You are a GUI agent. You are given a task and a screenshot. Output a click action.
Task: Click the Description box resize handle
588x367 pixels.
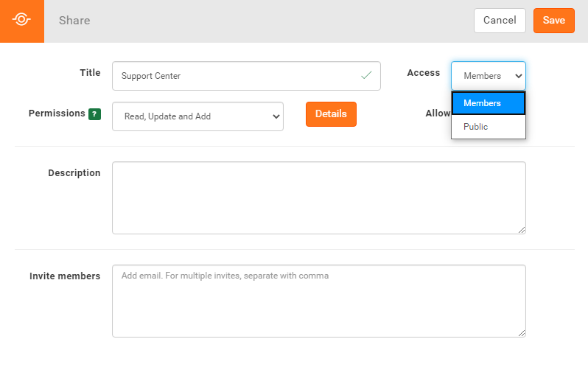pos(522,230)
